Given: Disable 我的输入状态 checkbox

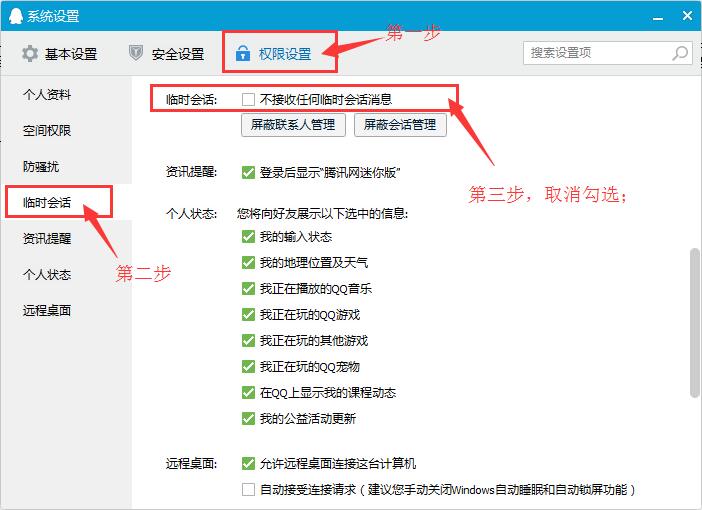Looking at the screenshot, I should pyautogui.click(x=248, y=237).
